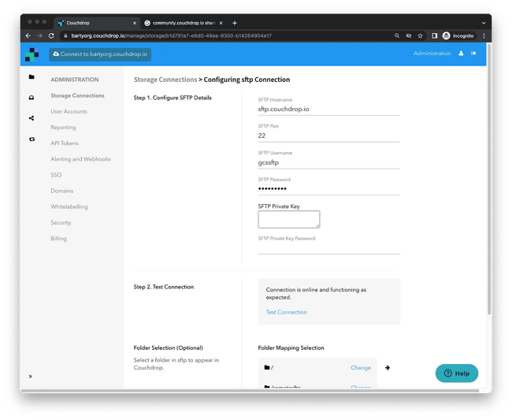Select SSO in sidebar
The image size is (512, 420).
pyautogui.click(x=56, y=175)
